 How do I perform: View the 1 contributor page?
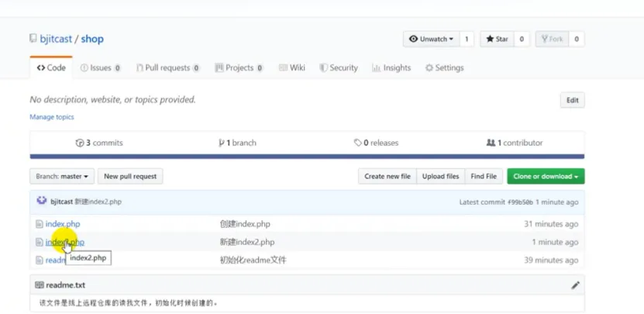515,143
